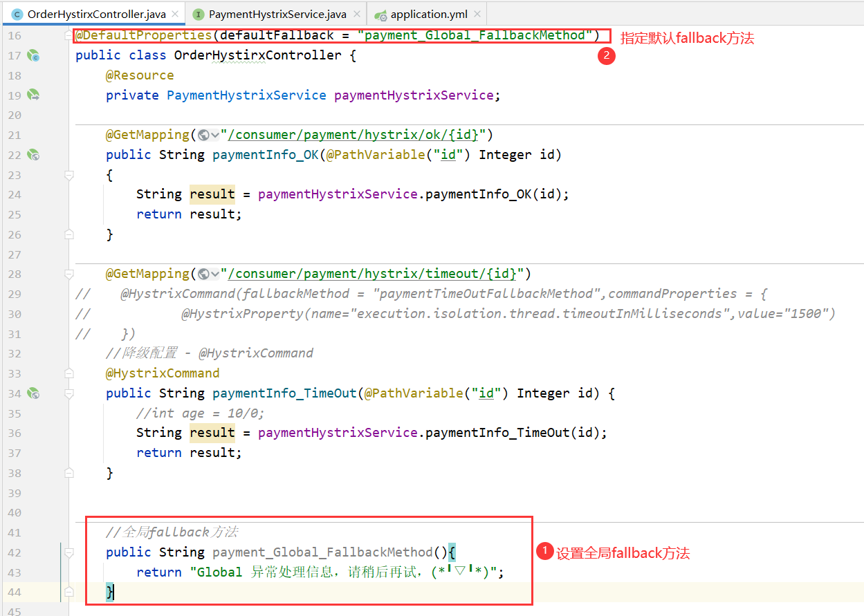Click the class icon on OrderHystirxController.java tab
864x616 pixels.
[x=17, y=14]
